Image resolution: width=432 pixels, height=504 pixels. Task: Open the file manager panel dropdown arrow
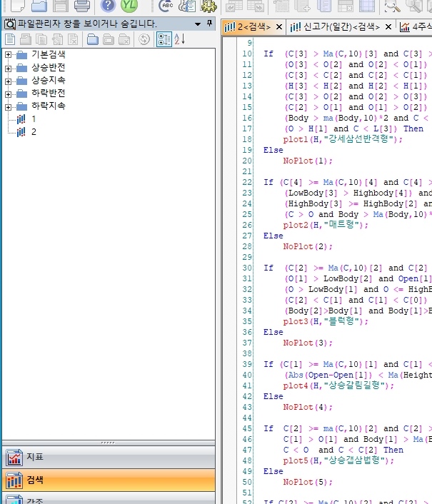pyautogui.click(x=198, y=24)
